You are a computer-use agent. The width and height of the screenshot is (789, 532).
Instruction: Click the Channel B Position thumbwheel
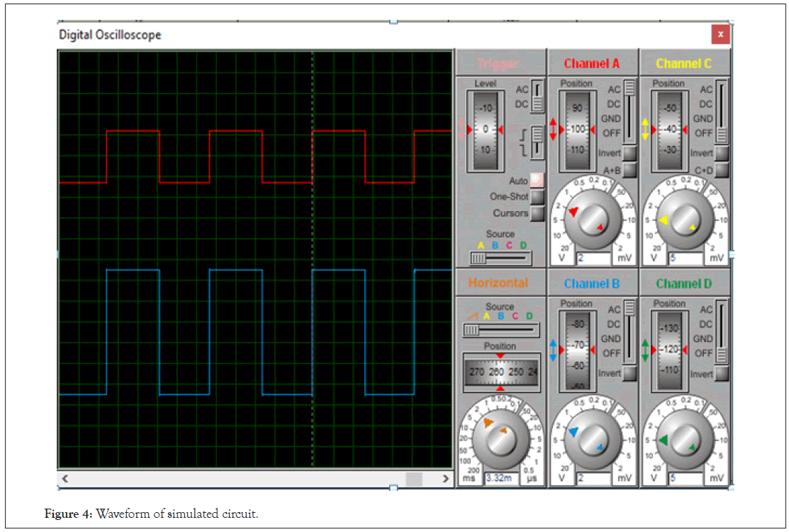(578, 351)
